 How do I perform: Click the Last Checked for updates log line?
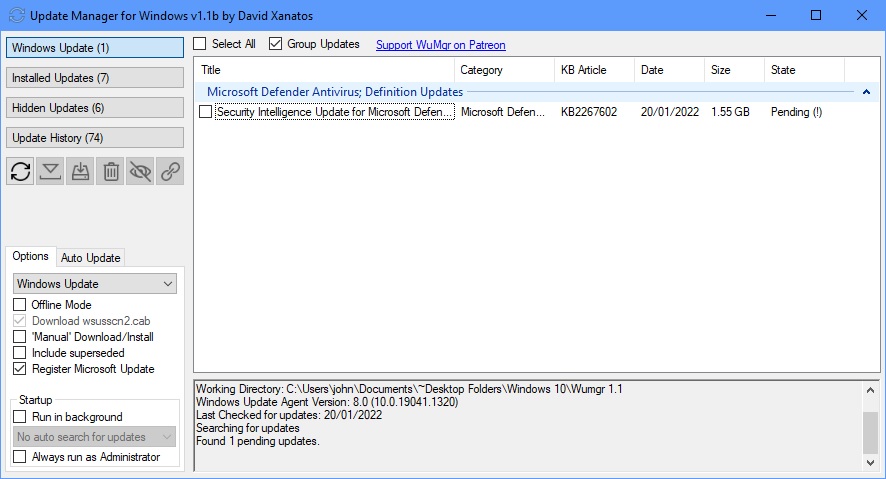pyautogui.click(x=289, y=415)
